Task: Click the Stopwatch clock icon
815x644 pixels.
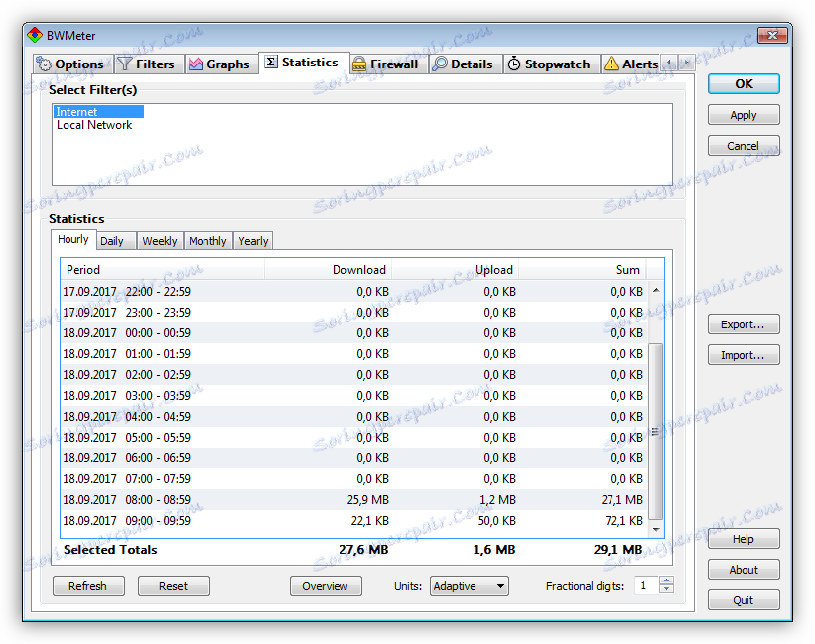Action: (514, 64)
